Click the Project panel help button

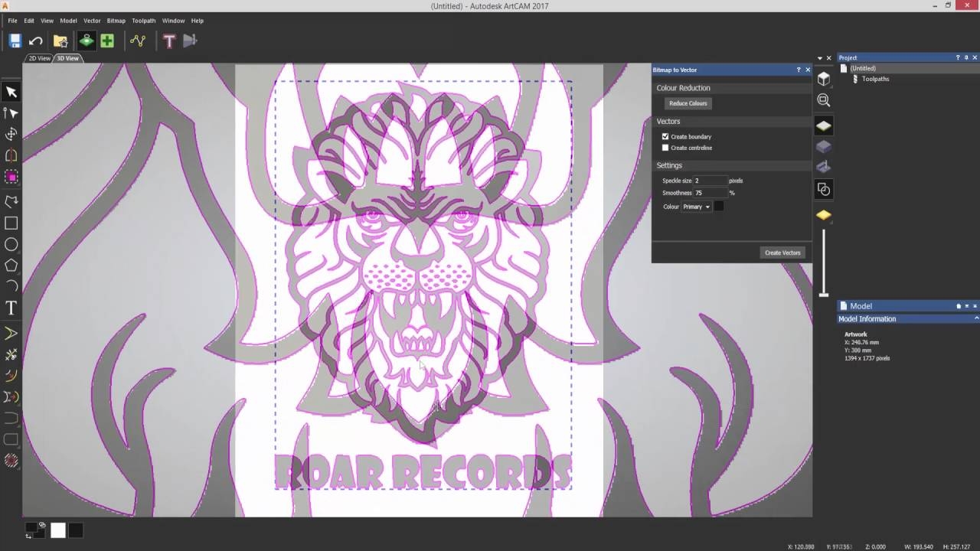tap(958, 57)
